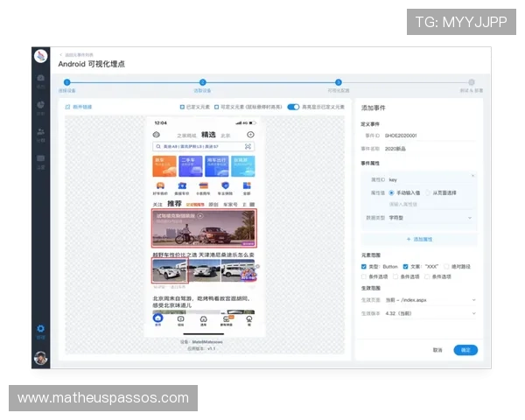525x420 pixels.
Task: Uncheck the 类型: Button checkbox
Action: [x=364, y=266]
